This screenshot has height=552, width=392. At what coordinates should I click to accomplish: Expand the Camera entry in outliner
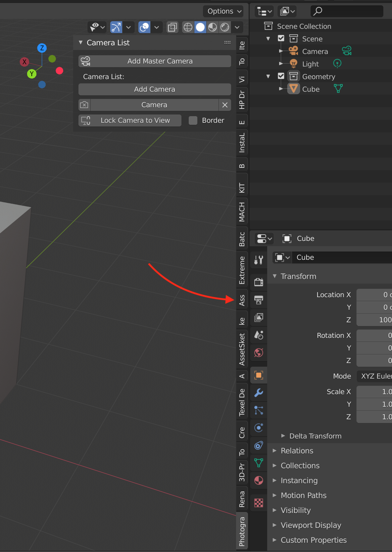pos(281,51)
